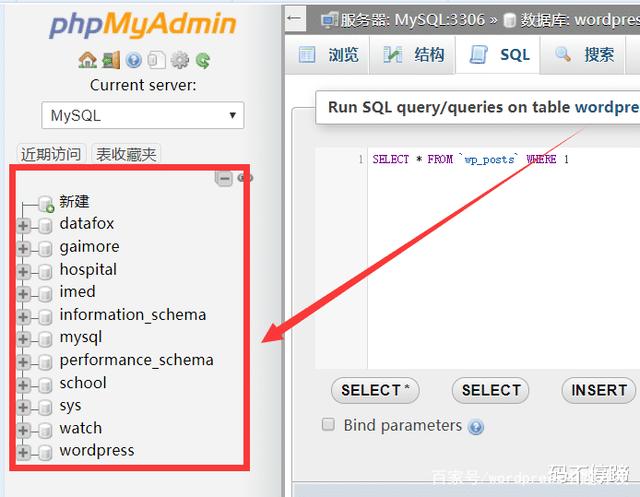Click the INSERT button

click(x=599, y=390)
